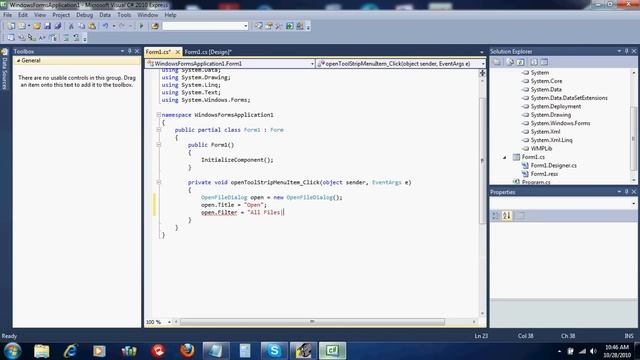Close the Form1.cs tab
Viewport: 640px width, 360px height.
coord(178,52)
